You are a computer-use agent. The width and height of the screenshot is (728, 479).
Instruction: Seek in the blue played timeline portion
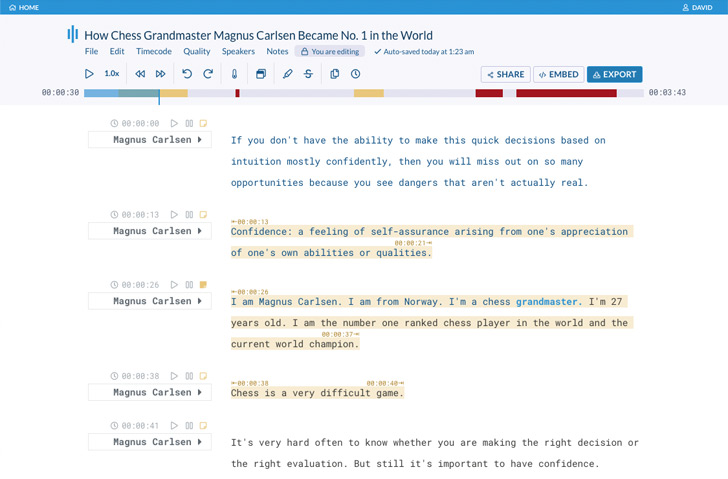click(x=101, y=93)
